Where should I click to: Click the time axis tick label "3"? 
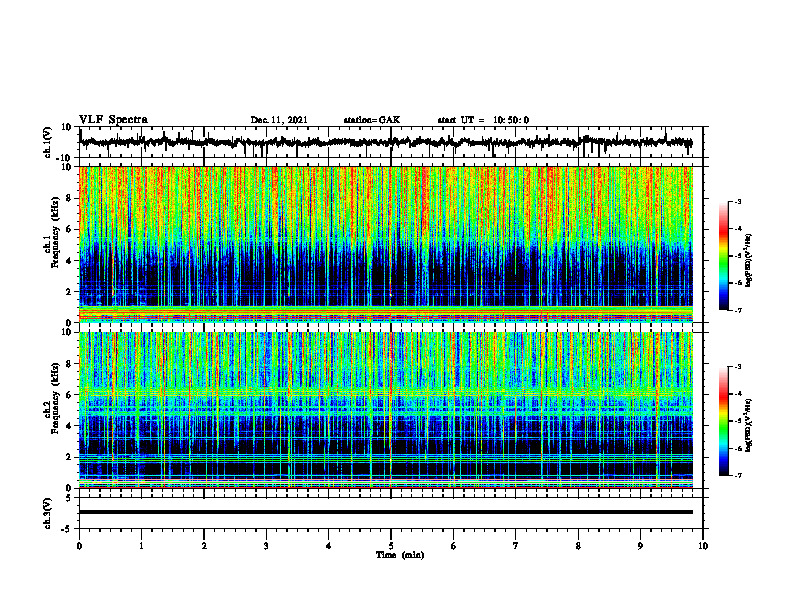tap(266, 546)
